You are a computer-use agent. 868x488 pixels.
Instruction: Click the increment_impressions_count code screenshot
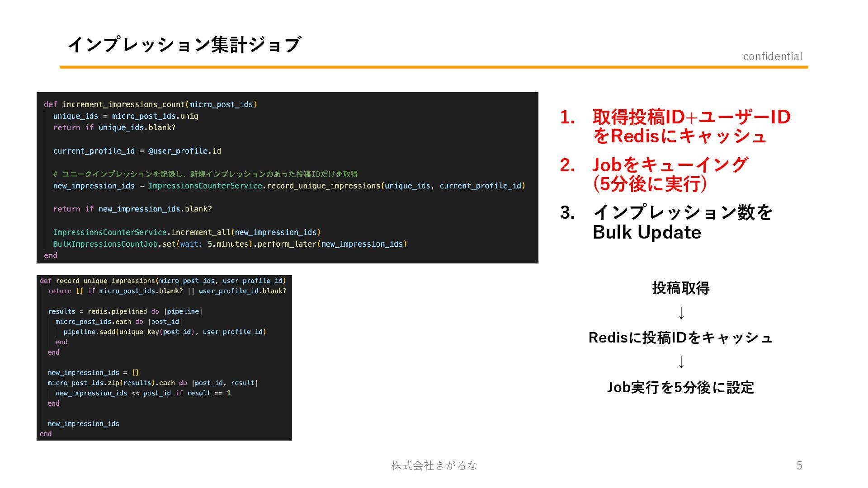287,178
